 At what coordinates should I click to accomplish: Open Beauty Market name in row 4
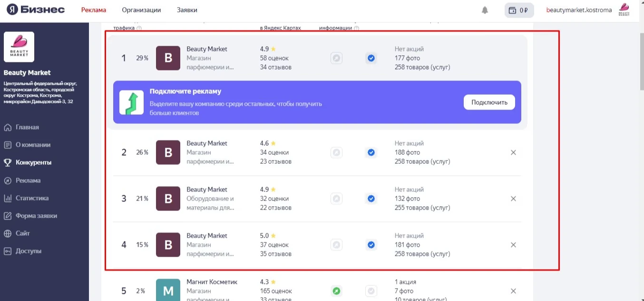[207, 236]
